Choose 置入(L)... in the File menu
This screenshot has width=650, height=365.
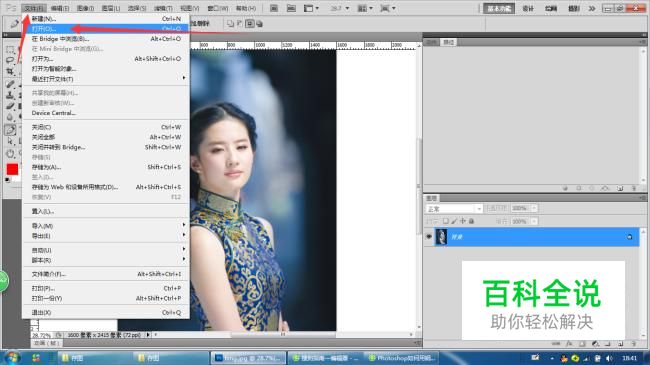(106, 212)
